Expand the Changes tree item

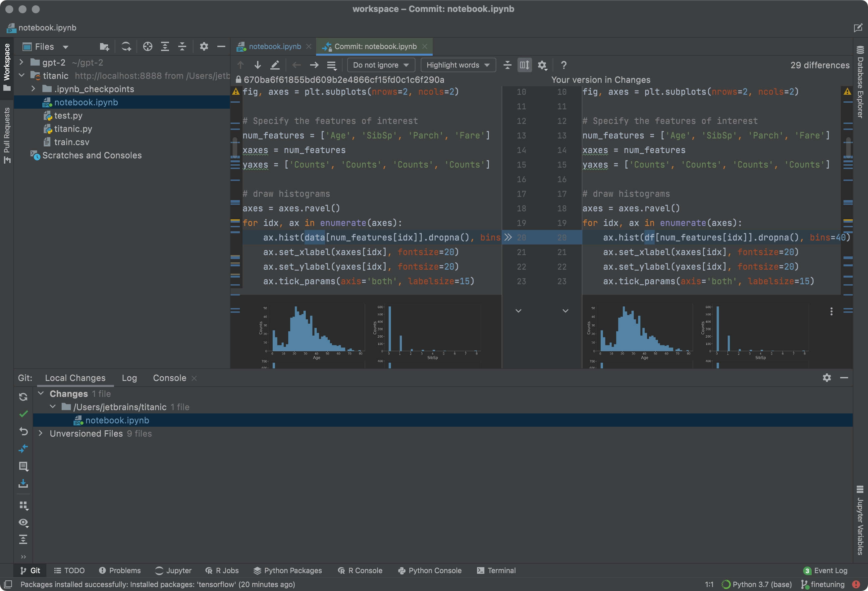[41, 394]
